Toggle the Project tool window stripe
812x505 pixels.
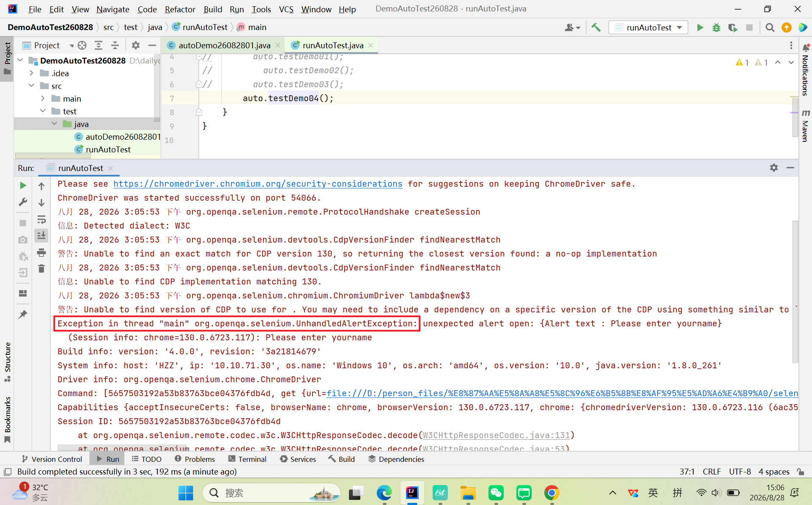tap(7, 58)
